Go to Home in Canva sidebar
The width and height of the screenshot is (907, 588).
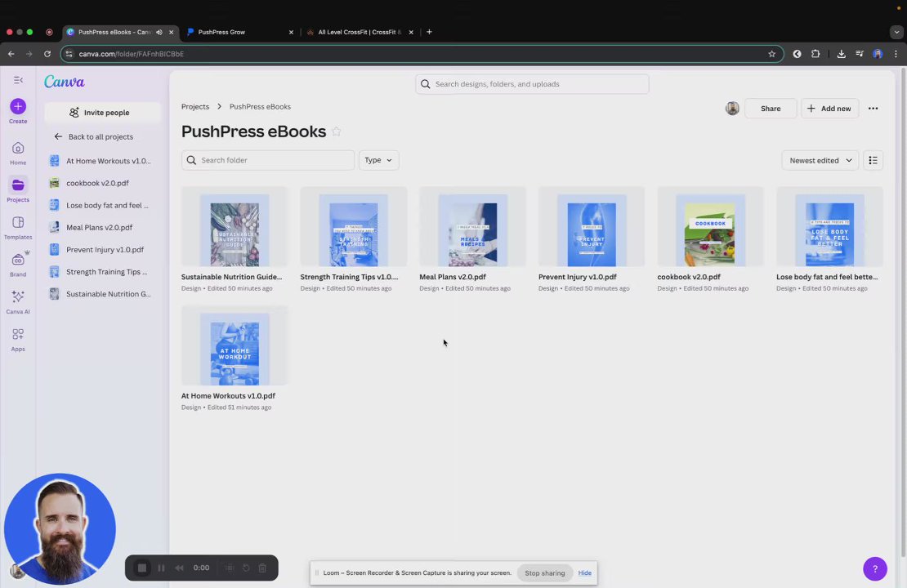(18, 154)
